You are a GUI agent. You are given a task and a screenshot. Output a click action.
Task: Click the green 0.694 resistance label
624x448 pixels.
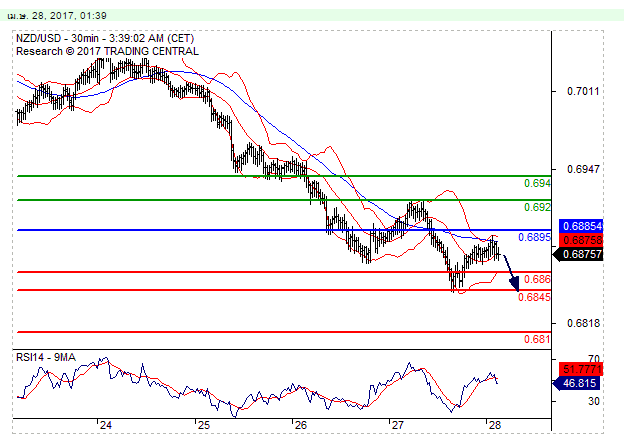(537, 183)
